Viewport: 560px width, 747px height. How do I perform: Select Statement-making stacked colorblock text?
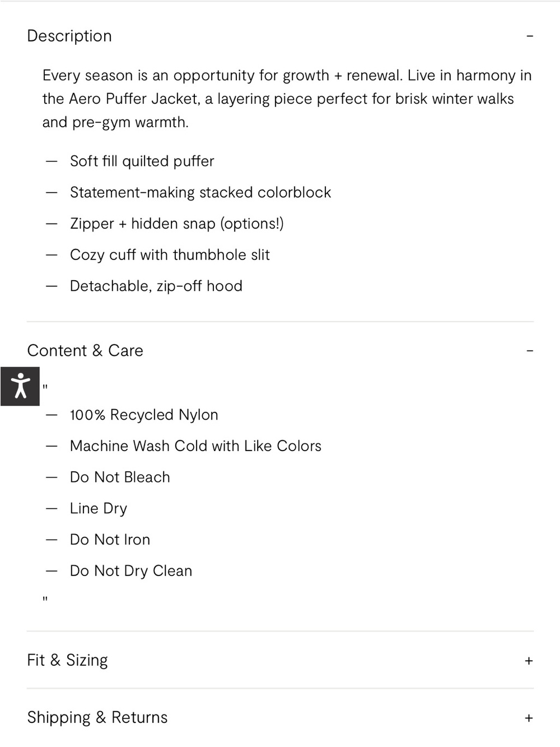(200, 193)
